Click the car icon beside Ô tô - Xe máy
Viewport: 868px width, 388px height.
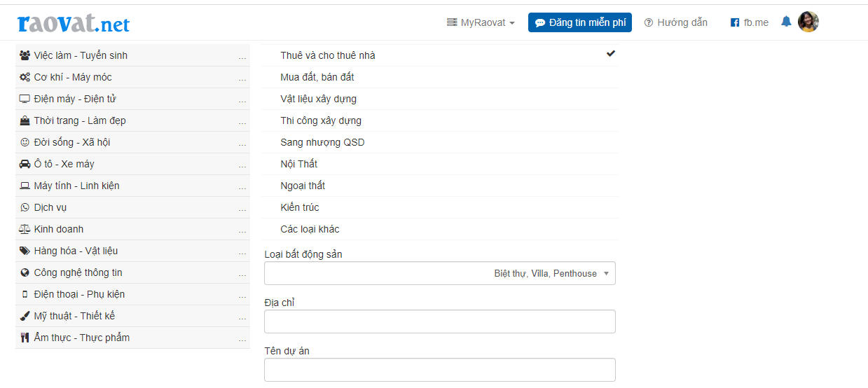click(25, 164)
